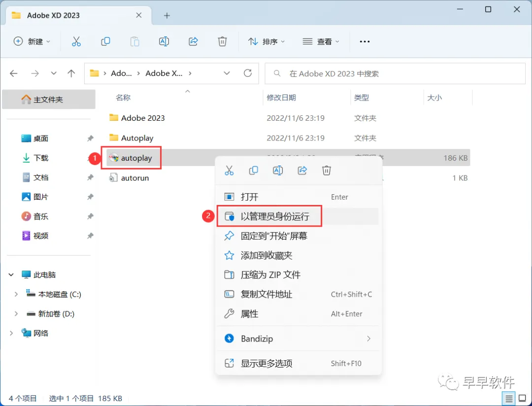Sort by 类型 column header
The image size is (532, 406).
362,98
